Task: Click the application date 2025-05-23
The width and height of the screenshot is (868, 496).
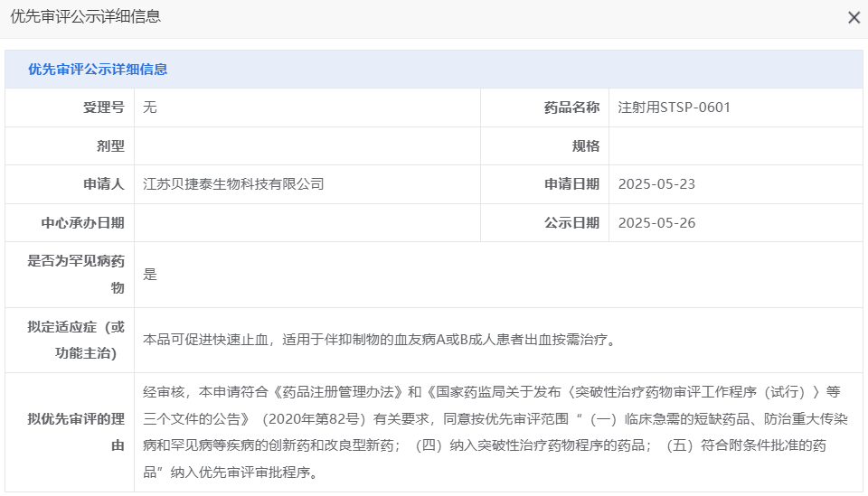Action: tap(656, 184)
